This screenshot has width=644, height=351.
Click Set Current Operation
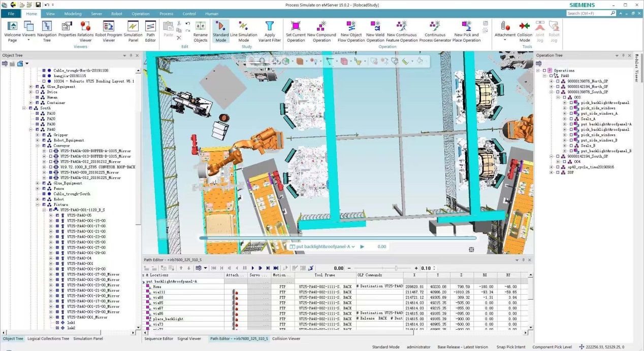pyautogui.click(x=296, y=31)
